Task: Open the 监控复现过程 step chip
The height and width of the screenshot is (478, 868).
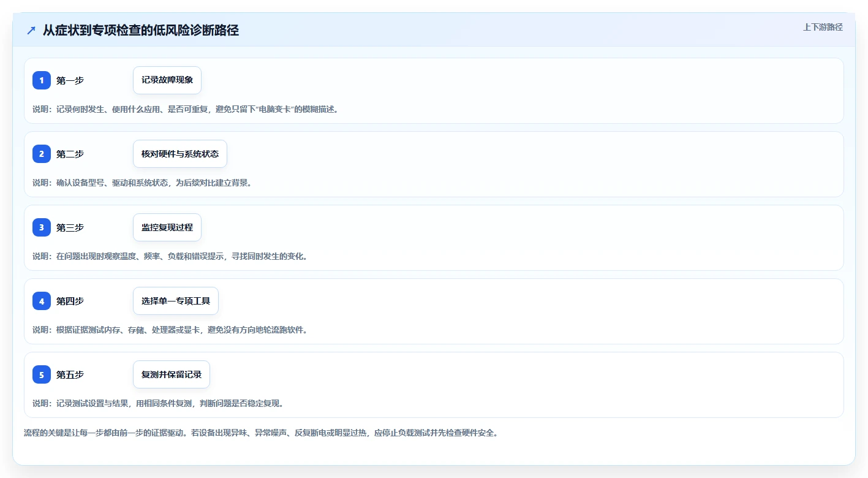Action: click(167, 227)
